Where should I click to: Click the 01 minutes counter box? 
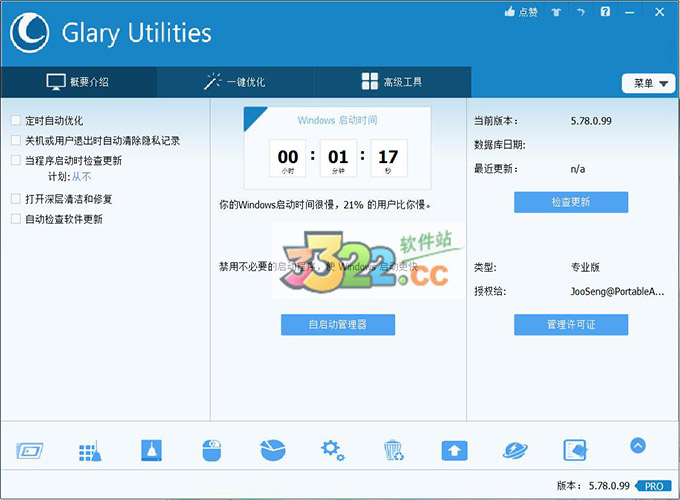coord(338,158)
